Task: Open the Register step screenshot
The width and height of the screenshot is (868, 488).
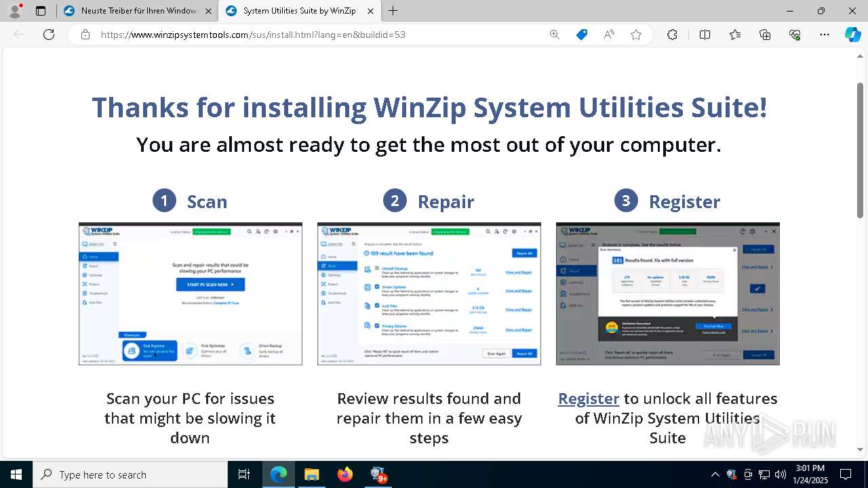Action: point(668,293)
